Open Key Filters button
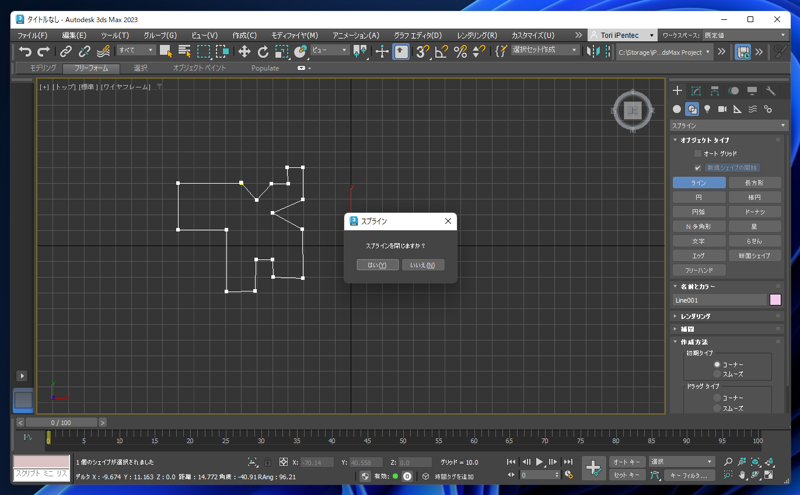Image resolution: width=800 pixels, height=495 pixels. 688,475
